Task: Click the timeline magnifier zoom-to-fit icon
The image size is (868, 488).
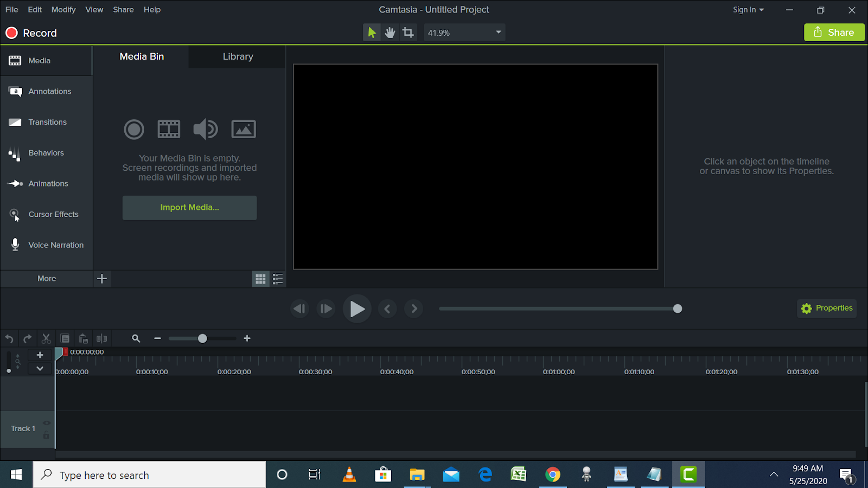Action: (136, 338)
